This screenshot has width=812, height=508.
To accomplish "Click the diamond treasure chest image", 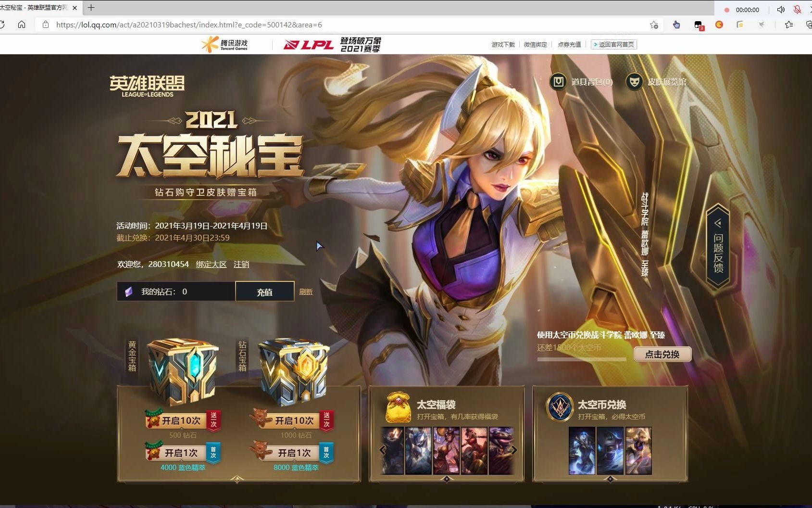I will (294, 371).
